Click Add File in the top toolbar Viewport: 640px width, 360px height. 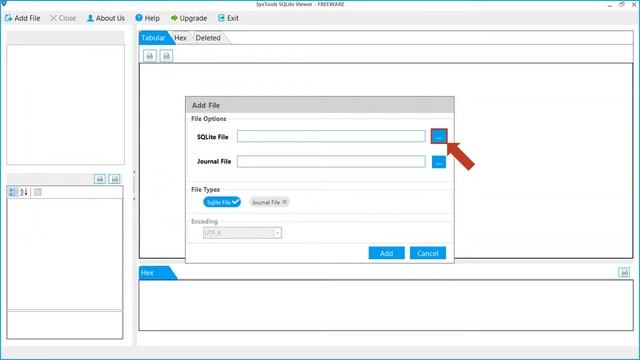coord(22,18)
